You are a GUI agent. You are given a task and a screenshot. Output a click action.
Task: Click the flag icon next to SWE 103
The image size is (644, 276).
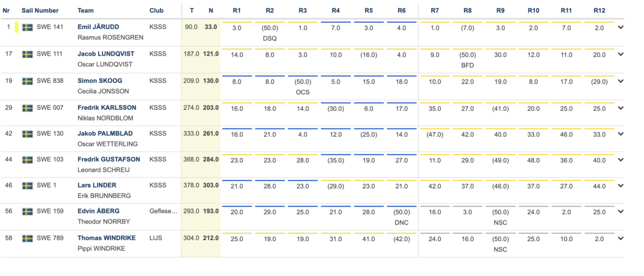coord(27,160)
